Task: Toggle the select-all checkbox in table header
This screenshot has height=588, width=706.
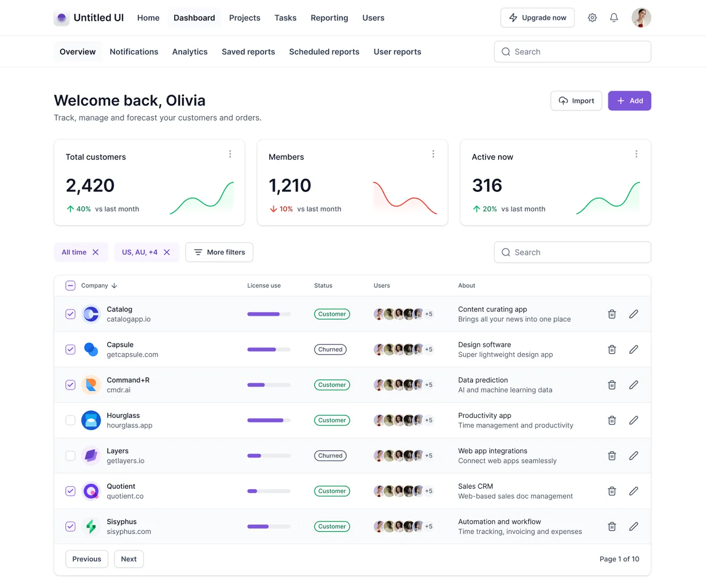Action: pos(70,285)
